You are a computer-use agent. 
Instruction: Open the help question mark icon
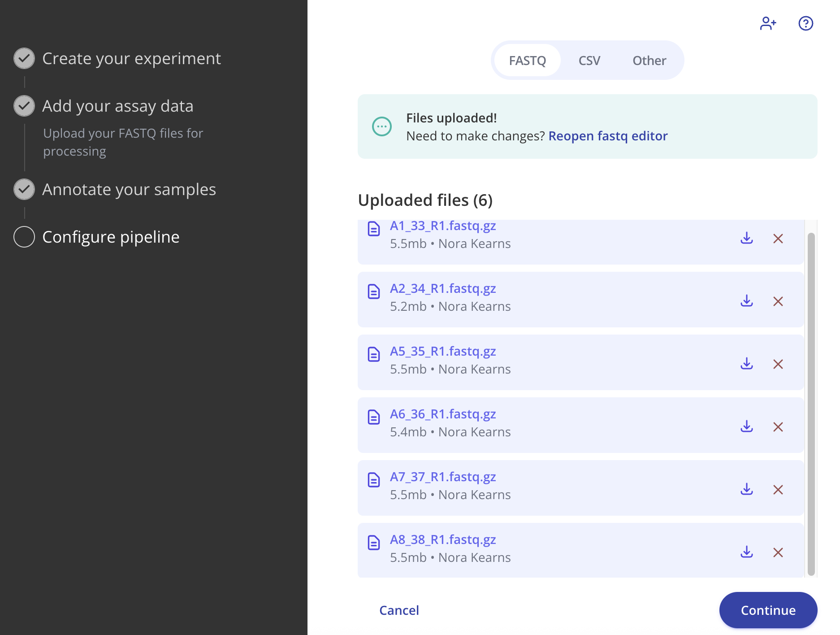point(805,23)
